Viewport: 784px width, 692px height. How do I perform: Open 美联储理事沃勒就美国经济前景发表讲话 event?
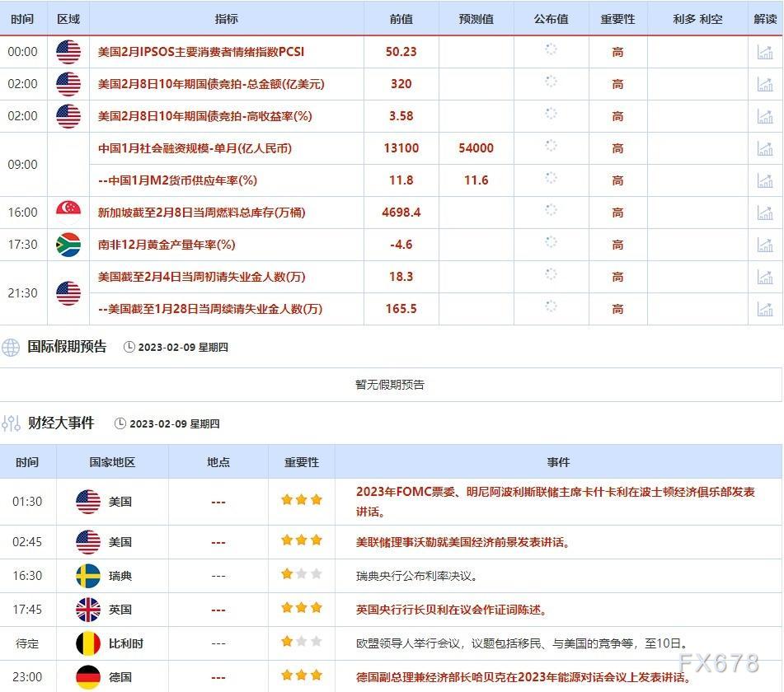(463, 542)
